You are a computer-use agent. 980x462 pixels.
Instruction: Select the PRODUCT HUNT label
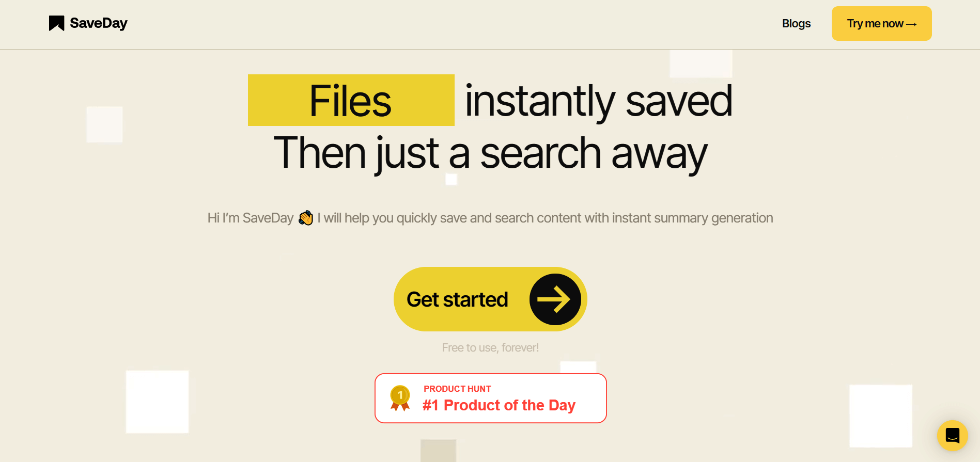point(457,389)
